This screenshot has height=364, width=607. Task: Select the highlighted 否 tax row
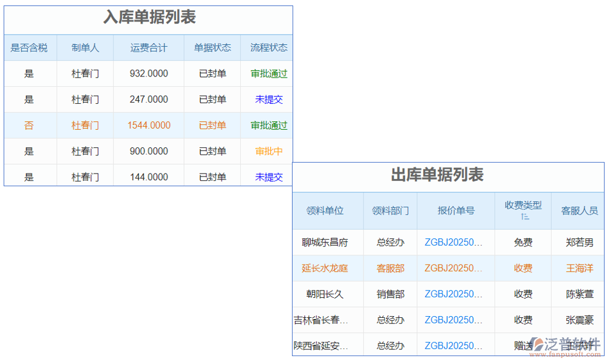point(29,126)
